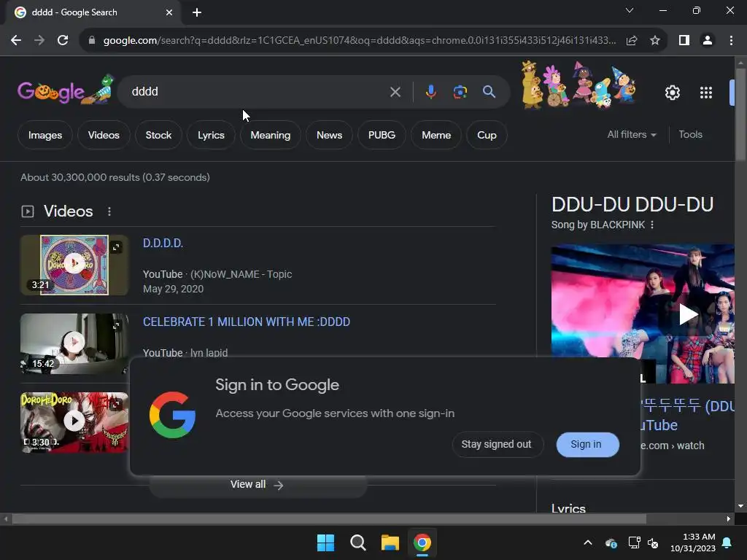Screen dimensions: 747x560
Task: Open a new tab with the plus button
Action: click(x=197, y=12)
